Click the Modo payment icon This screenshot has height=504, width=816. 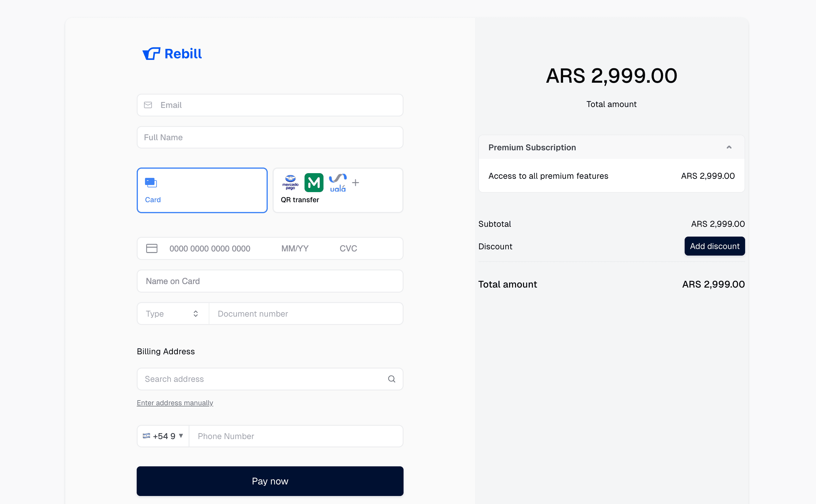(x=314, y=182)
